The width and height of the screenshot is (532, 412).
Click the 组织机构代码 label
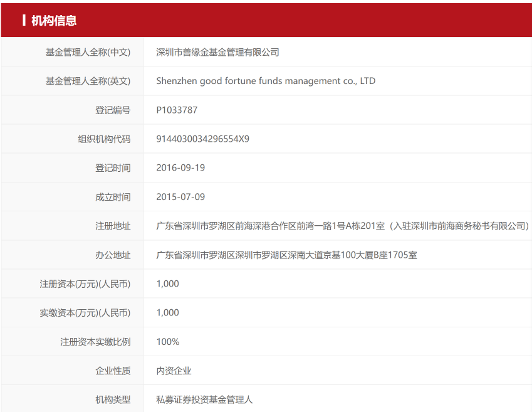point(104,139)
